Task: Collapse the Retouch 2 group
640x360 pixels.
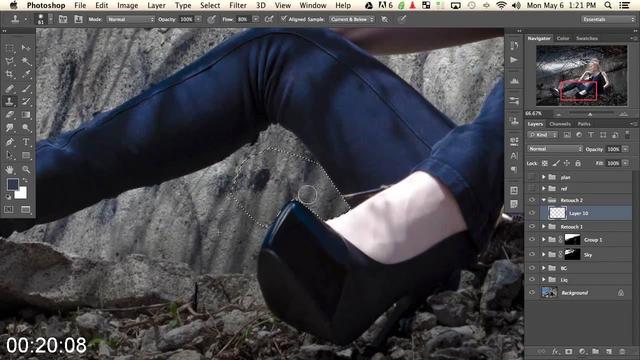Action: coord(543,200)
